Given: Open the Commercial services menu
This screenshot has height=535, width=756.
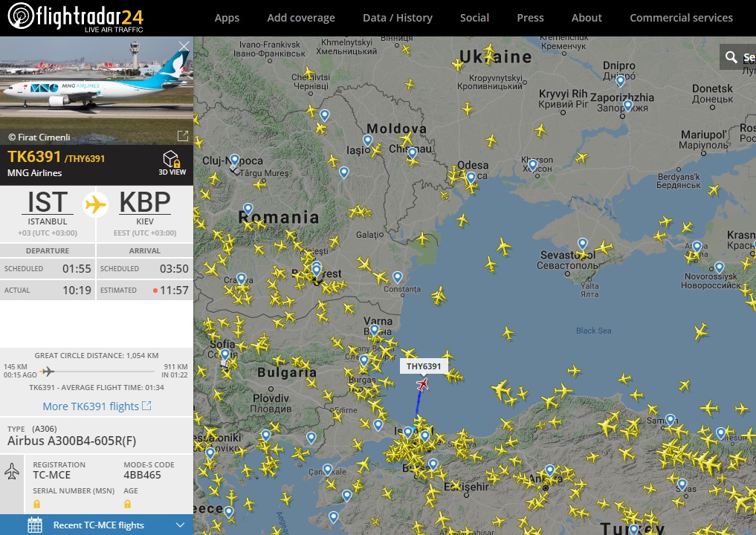Looking at the screenshot, I should (x=681, y=18).
